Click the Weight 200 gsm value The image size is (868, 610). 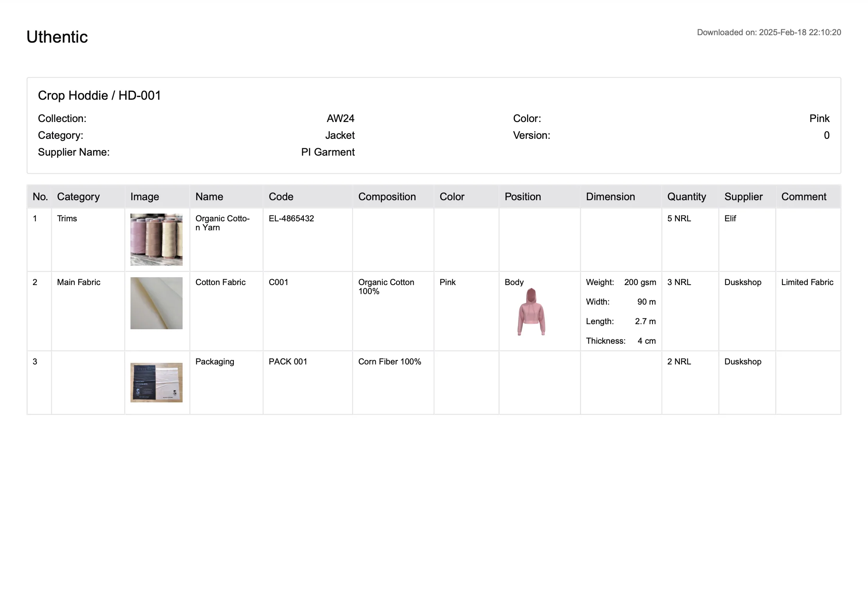coord(640,282)
